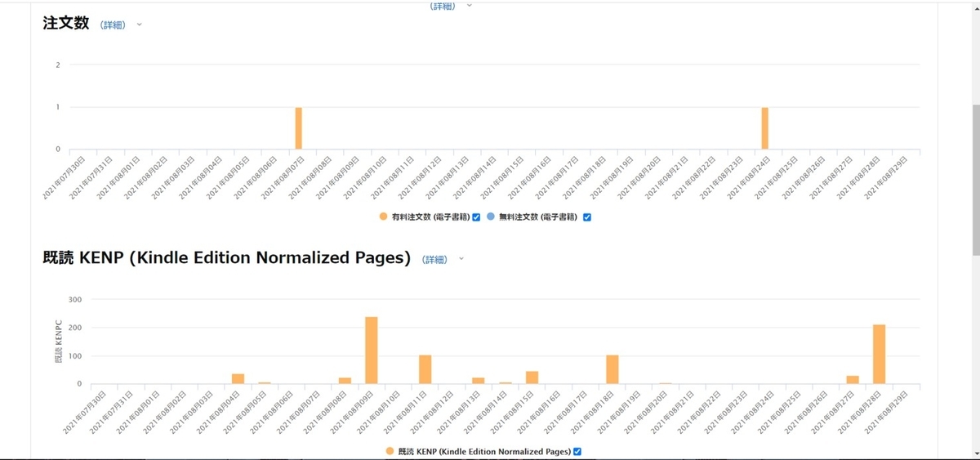The height and width of the screenshot is (460, 980).
Task: Uncheck the 有料注文数 (電子書籍) checkbox
Action: (476, 217)
